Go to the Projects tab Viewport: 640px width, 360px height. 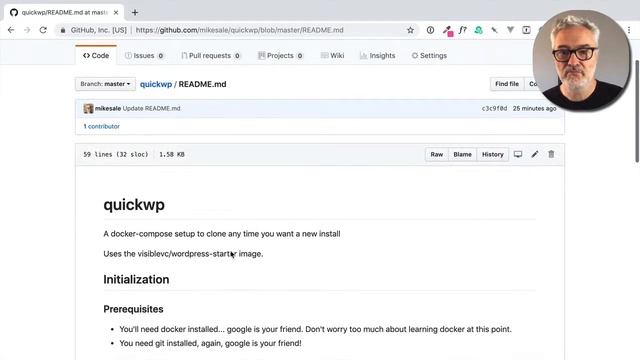pos(280,56)
